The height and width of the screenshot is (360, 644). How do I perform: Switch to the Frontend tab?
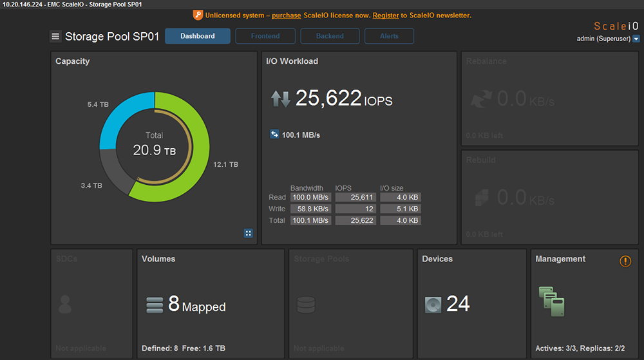click(x=265, y=36)
